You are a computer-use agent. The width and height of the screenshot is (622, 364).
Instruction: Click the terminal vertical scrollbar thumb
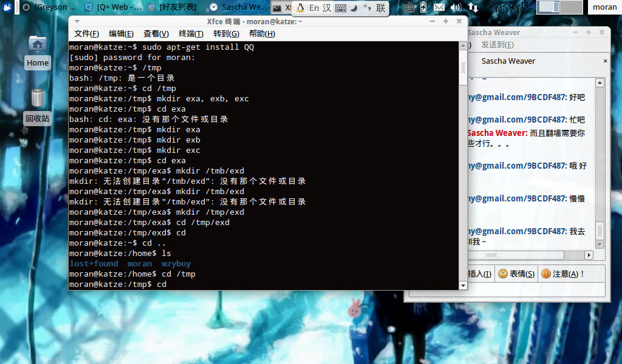[x=463, y=67]
